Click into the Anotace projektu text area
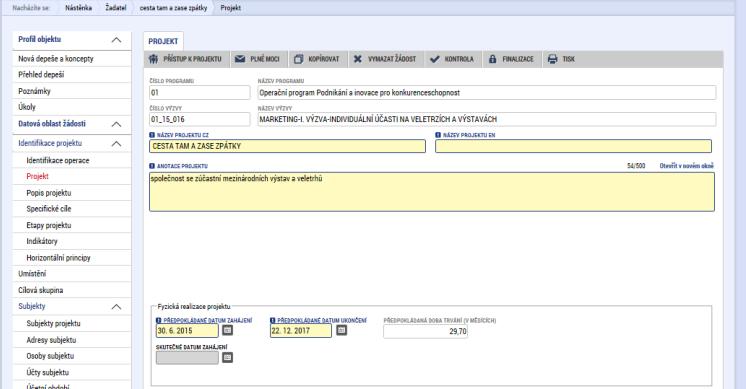The image size is (746, 389). pos(432,192)
